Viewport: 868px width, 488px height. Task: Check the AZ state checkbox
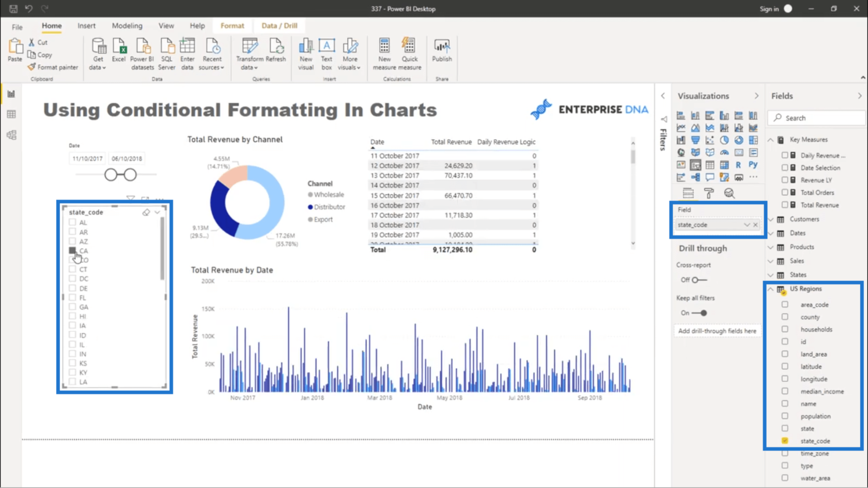pos(72,241)
